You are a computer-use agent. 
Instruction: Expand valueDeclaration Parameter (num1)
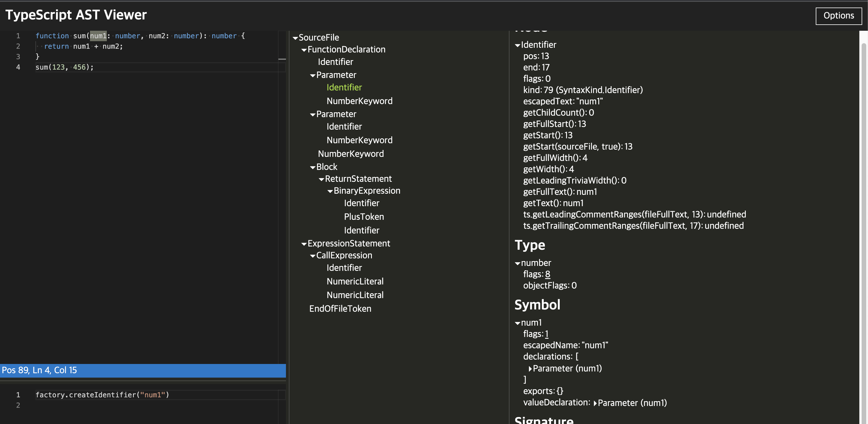click(x=595, y=403)
